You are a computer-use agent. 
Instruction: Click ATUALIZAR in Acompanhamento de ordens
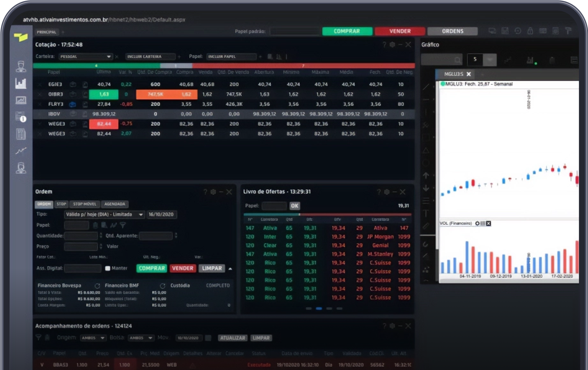pyautogui.click(x=233, y=338)
